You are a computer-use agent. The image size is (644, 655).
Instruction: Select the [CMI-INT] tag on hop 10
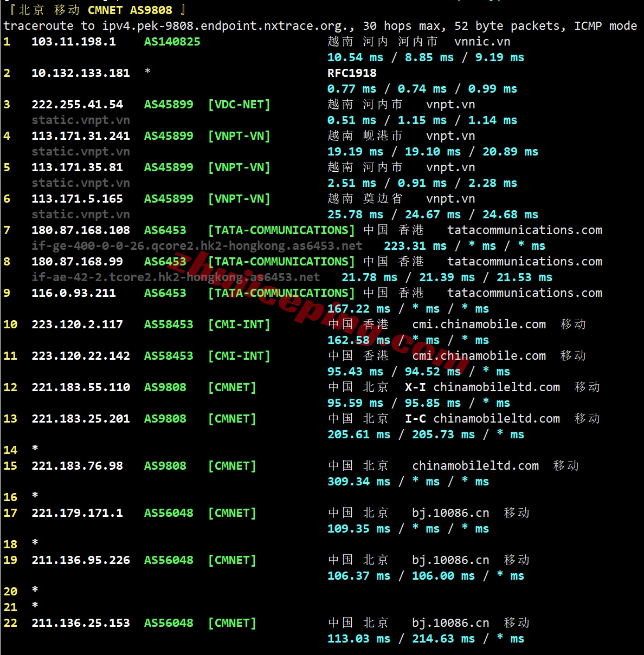tap(239, 325)
